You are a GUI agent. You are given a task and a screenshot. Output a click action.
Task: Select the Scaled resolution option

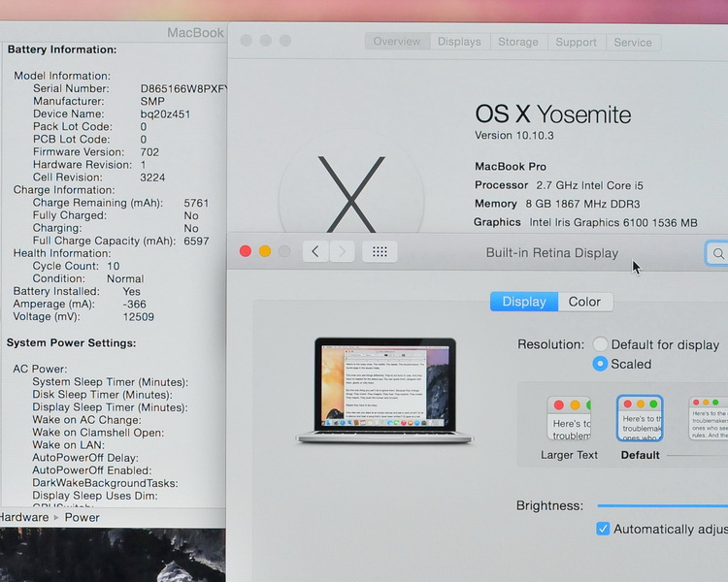pos(600,364)
